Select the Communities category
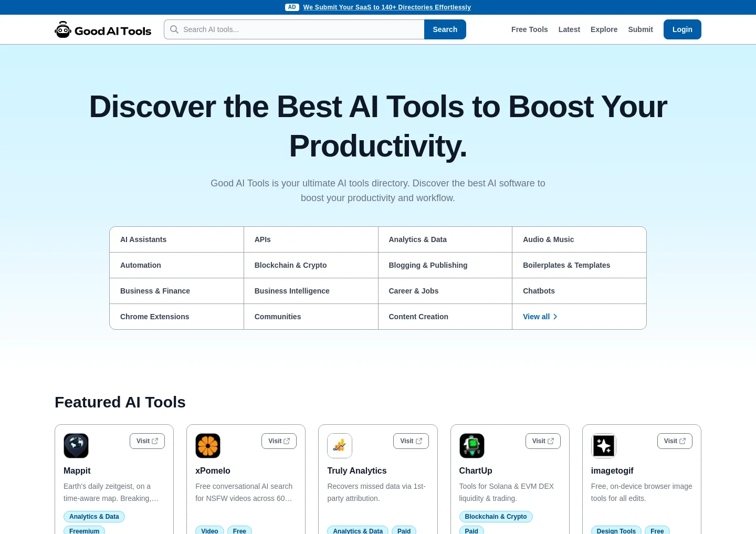This screenshot has width=756, height=534. click(x=311, y=317)
